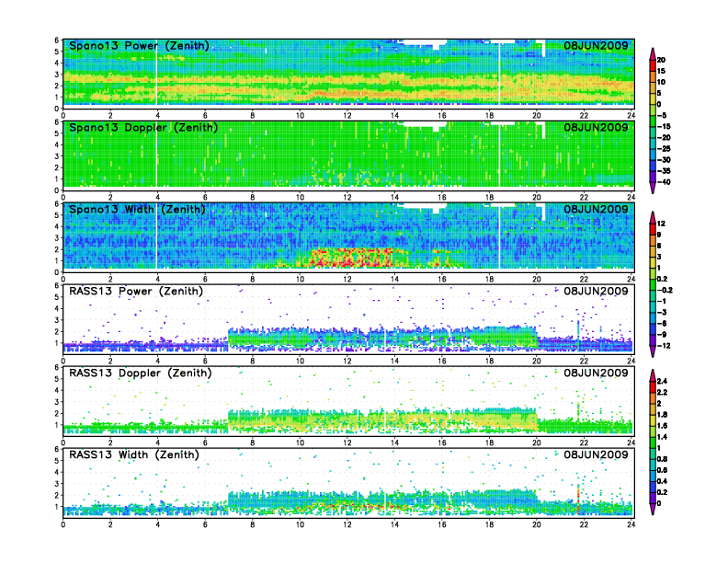Click the pink up-arrow cap of the power colorbar
728x563 pixels.
click(x=653, y=54)
